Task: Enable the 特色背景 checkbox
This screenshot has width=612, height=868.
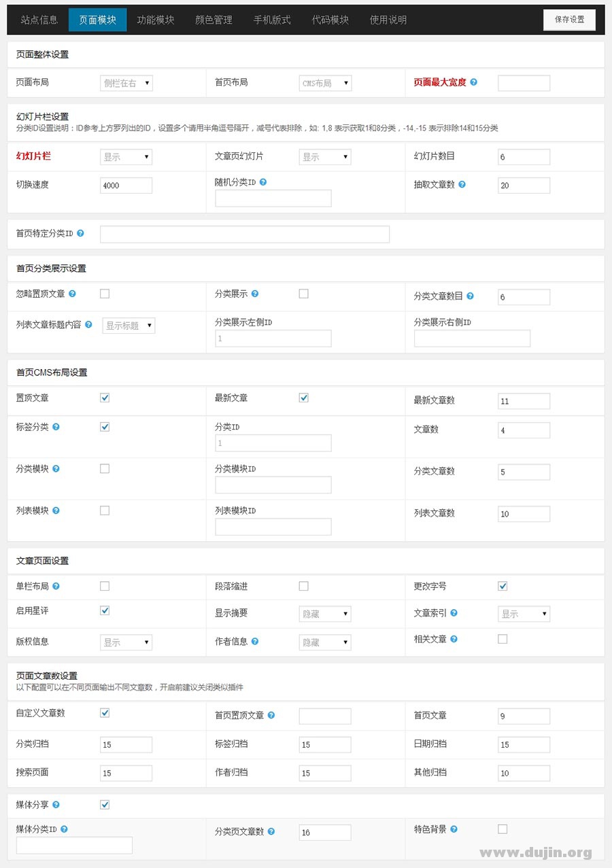Action: pyautogui.click(x=503, y=829)
